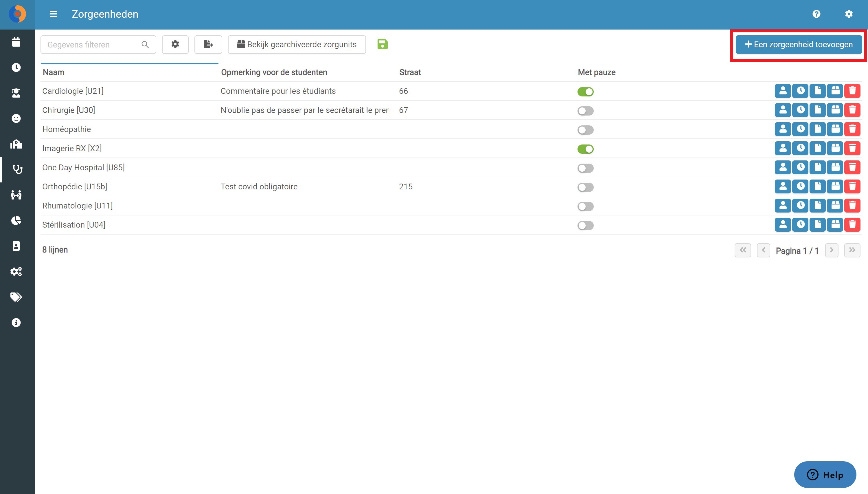Toggle Met pauze for Chirurgie [U30]

coord(585,111)
